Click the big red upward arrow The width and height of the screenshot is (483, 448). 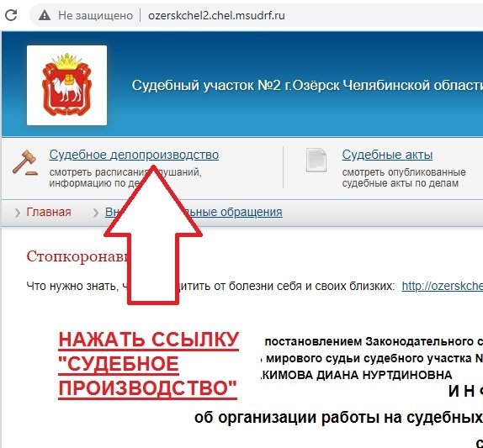[153, 235]
